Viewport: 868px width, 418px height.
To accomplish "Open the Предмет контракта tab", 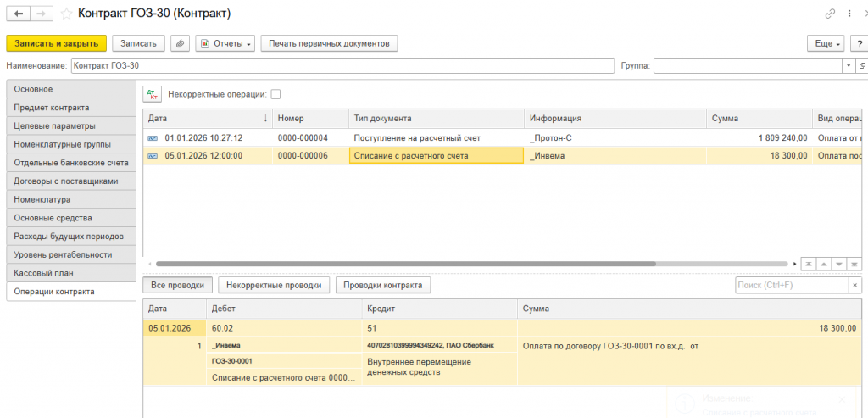I will point(71,108).
